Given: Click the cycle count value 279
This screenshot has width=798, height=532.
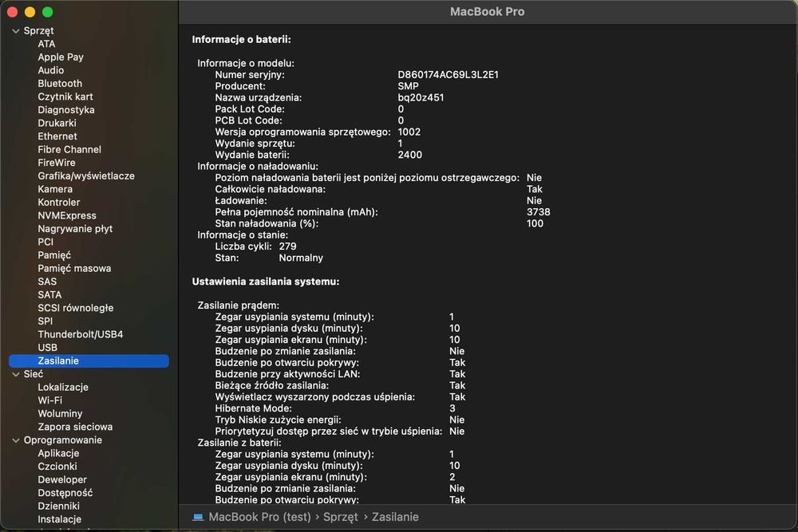Looking at the screenshot, I should (x=287, y=246).
